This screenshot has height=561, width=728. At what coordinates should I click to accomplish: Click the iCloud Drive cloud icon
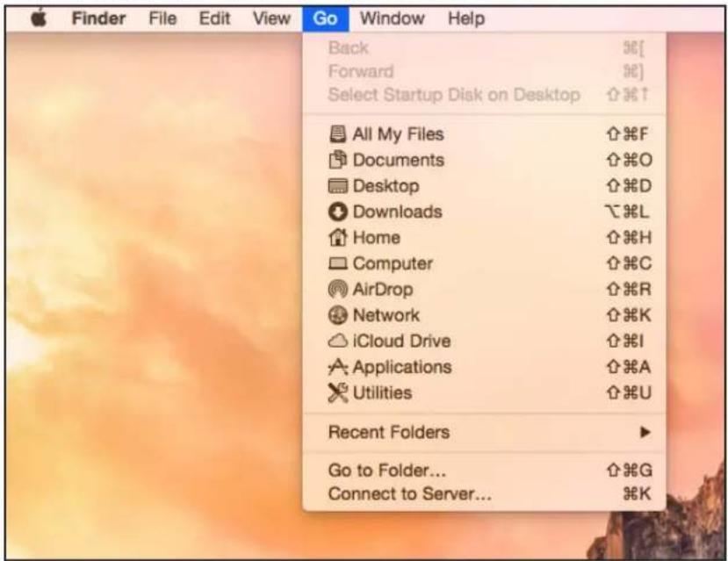[x=337, y=342]
